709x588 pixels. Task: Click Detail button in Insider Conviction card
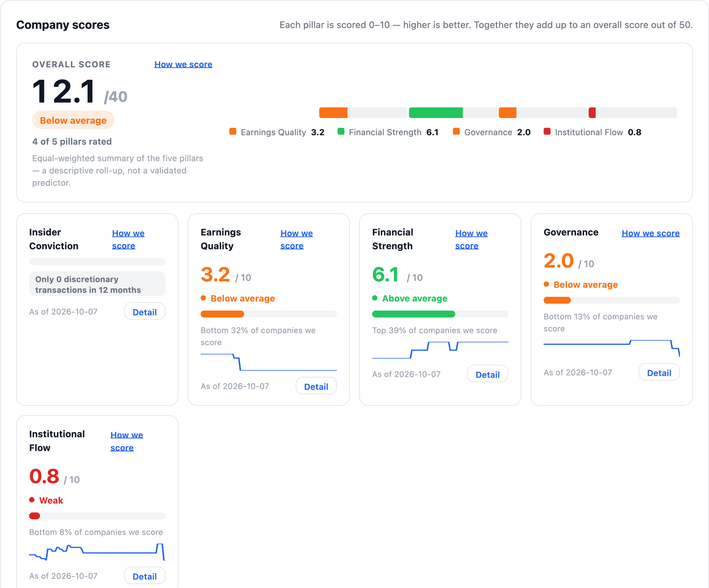point(144,312)
